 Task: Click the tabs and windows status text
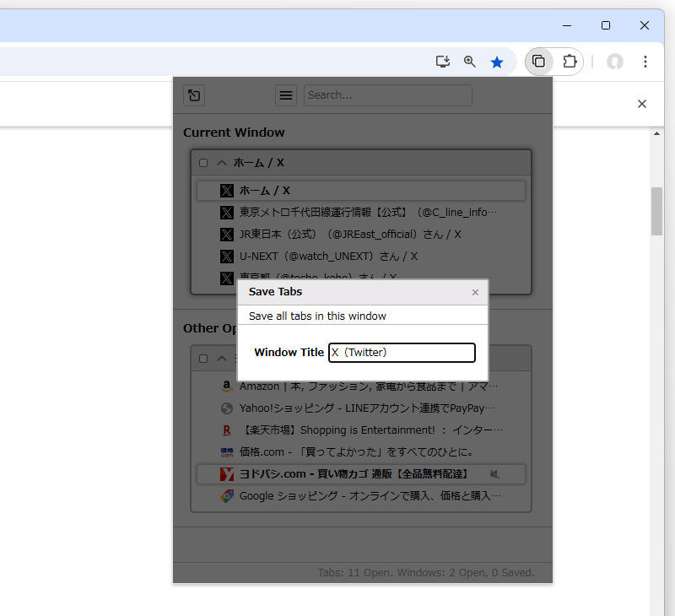[426, 572]
